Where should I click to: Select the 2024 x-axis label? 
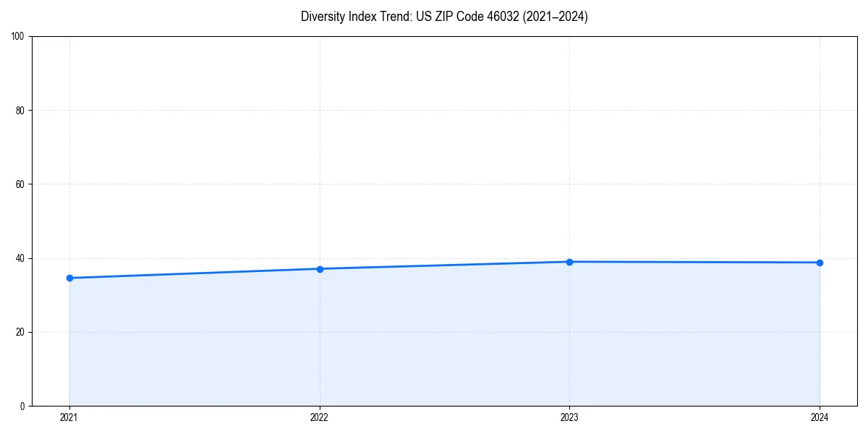820,417
